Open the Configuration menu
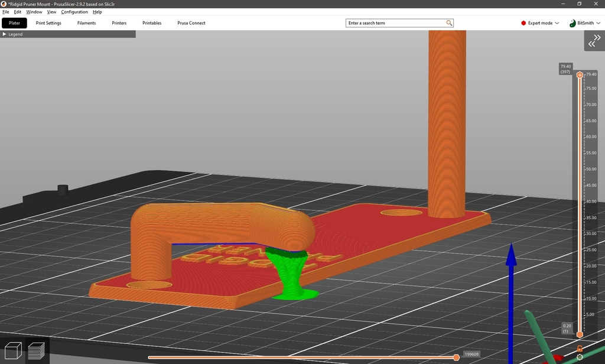The height and width of the screenshot is (364, 605). point(74,12)
